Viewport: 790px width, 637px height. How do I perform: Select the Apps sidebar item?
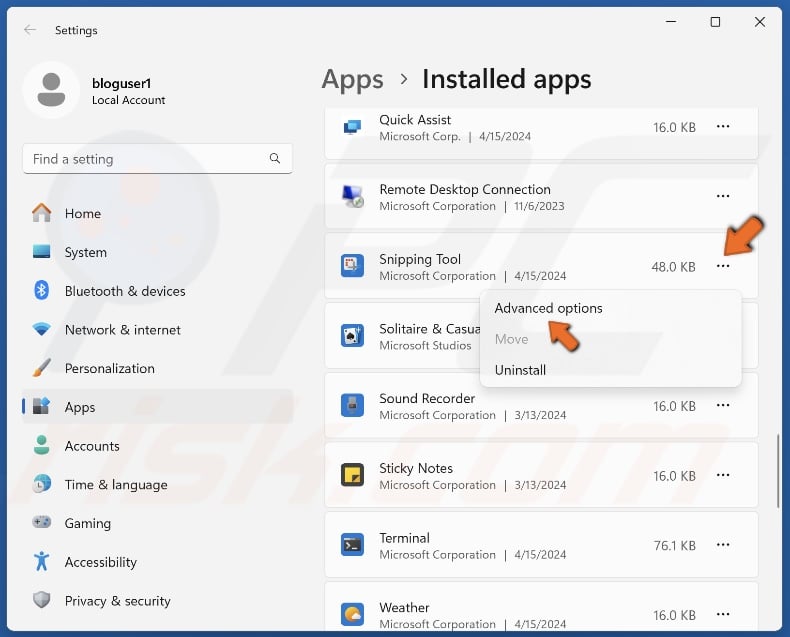[158, 407]
